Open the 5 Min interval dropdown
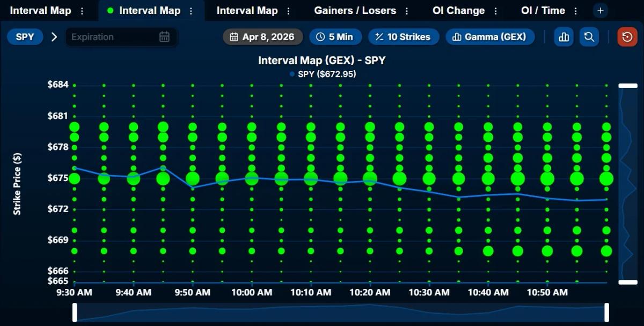 click(335, 37)
